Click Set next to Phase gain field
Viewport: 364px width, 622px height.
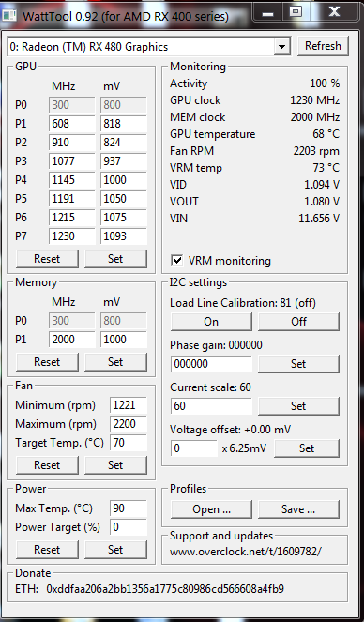298,364
